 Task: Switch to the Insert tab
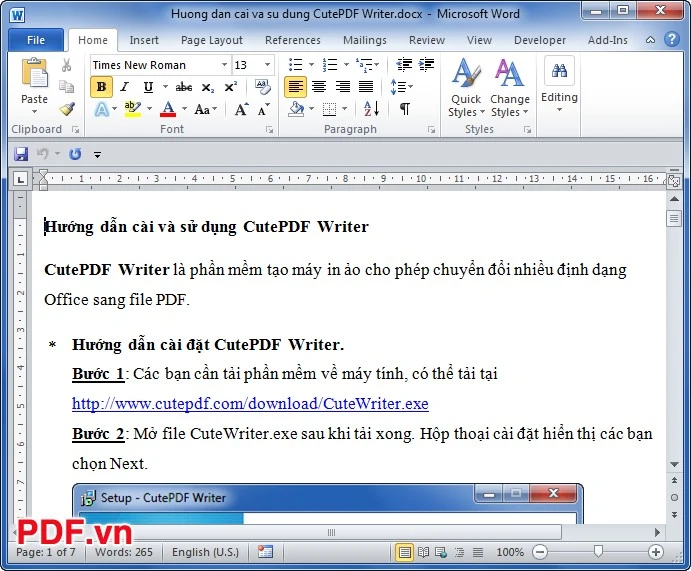coord(144,40)
